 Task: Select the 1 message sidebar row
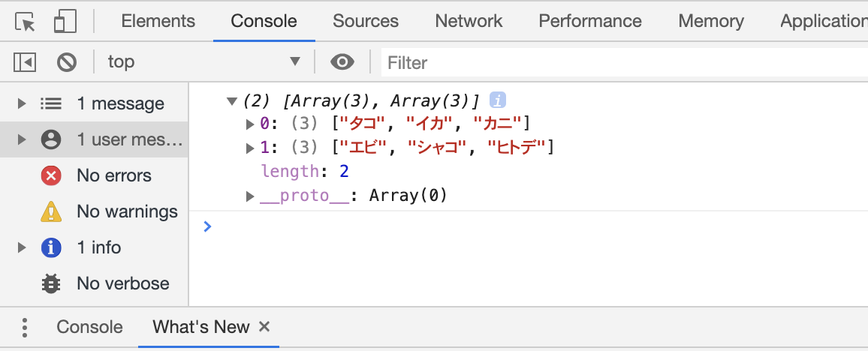point(94,103)
